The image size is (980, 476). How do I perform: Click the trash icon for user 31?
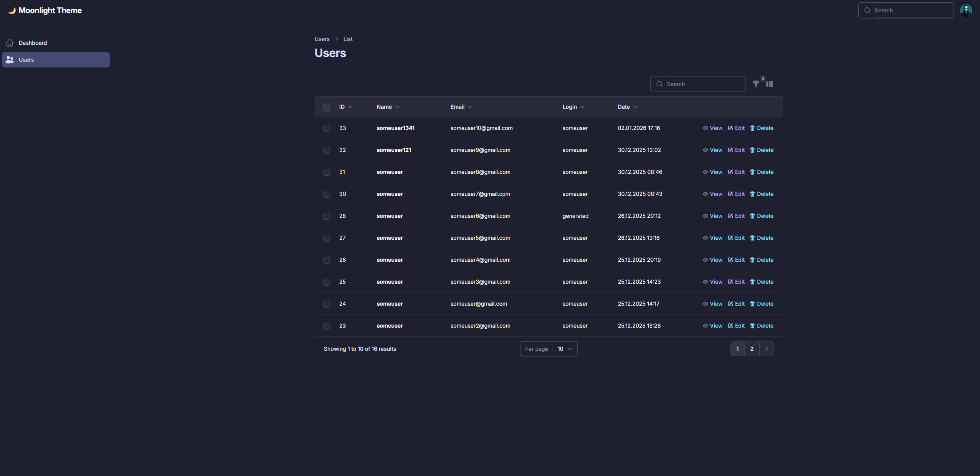[x=753, y=172]
